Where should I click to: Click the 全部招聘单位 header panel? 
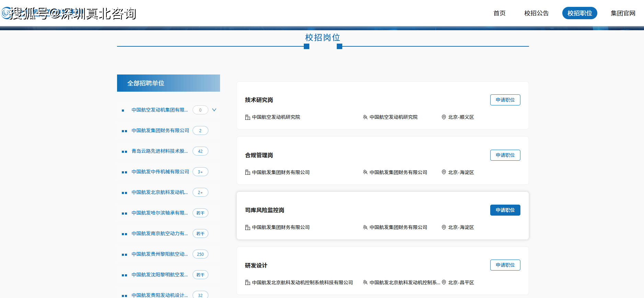coord(168,83)
